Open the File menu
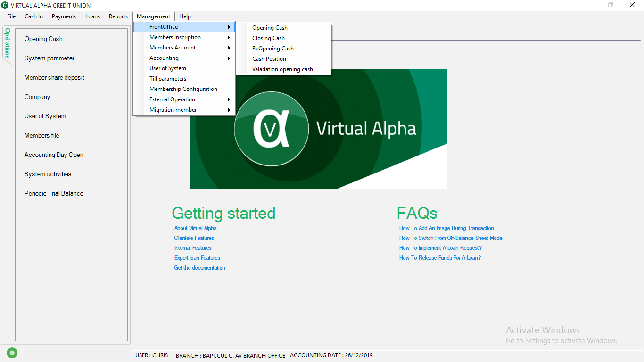This screenshot has width=644, height=362. click(x=11, y=16)
